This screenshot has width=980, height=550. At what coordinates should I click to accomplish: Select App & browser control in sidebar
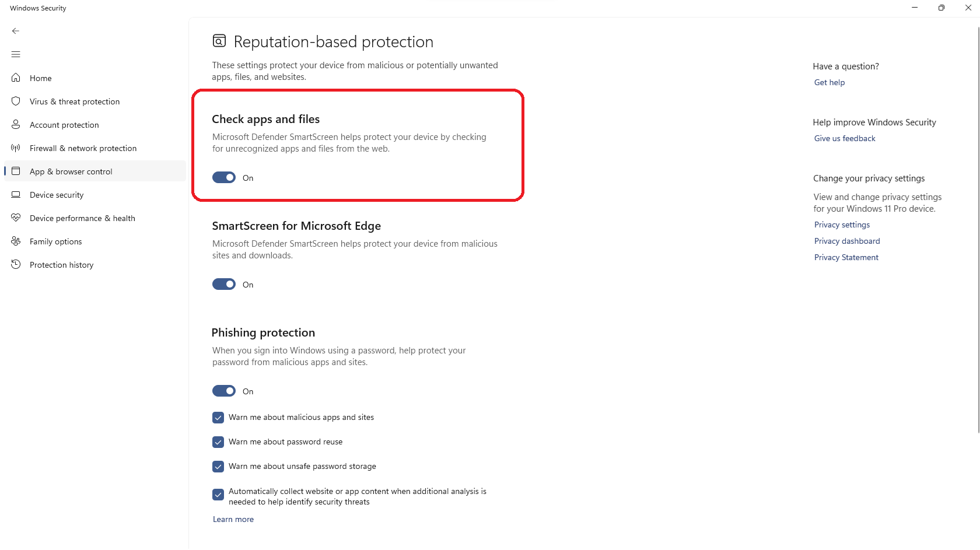pyautogui.click(x=71, y=171)
